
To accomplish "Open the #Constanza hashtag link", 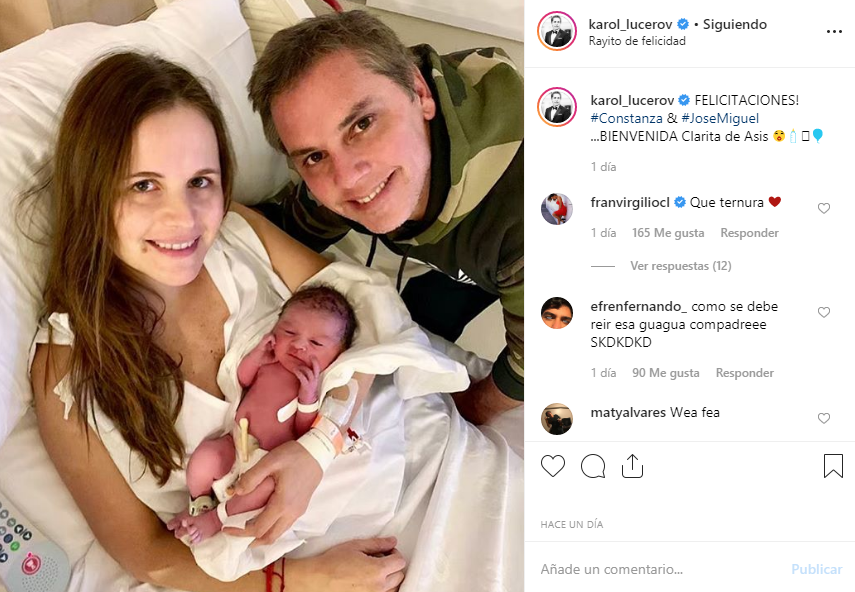I will click(x=627, y=118).
